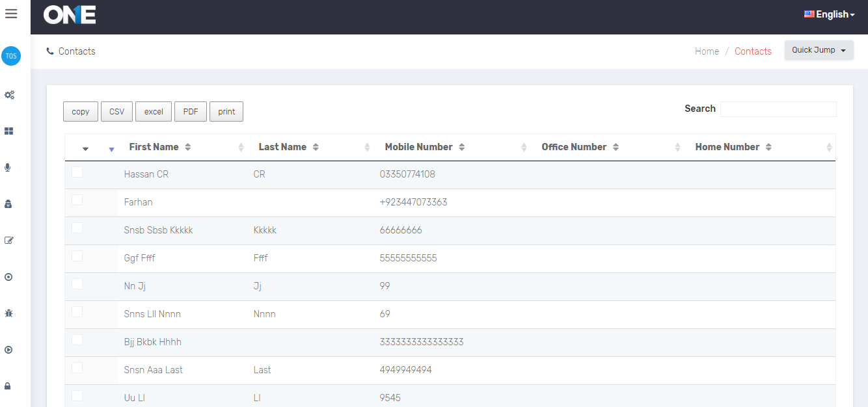Export contacts with the CSV button
Screen dimensions: 868x407
pyautogui.click(x=116, y=112)
